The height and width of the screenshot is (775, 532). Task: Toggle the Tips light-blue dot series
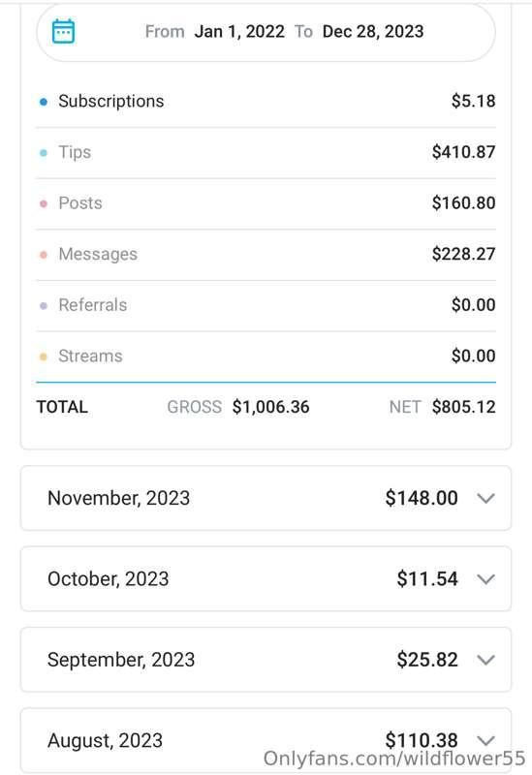(44, 153)
